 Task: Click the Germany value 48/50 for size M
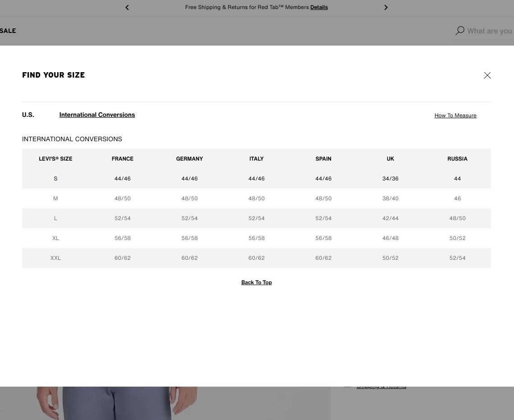tap(189, 198)
